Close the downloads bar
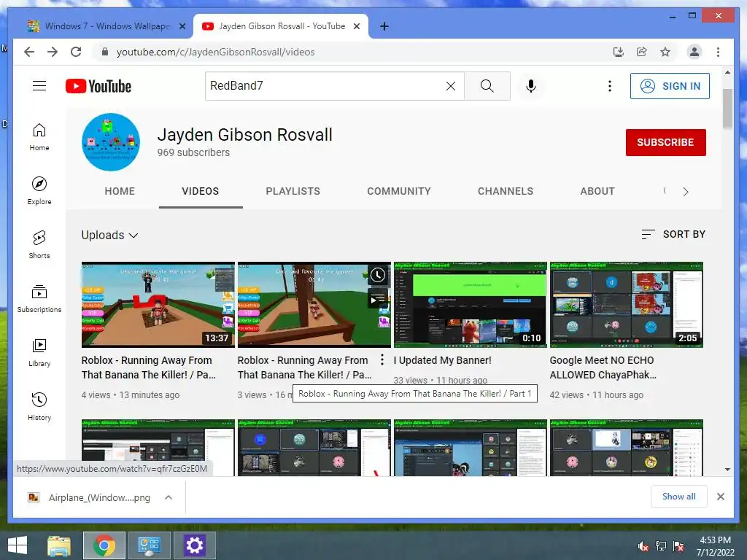The height and width of the screenshot is (560, 747). click(x=720, y=497)
